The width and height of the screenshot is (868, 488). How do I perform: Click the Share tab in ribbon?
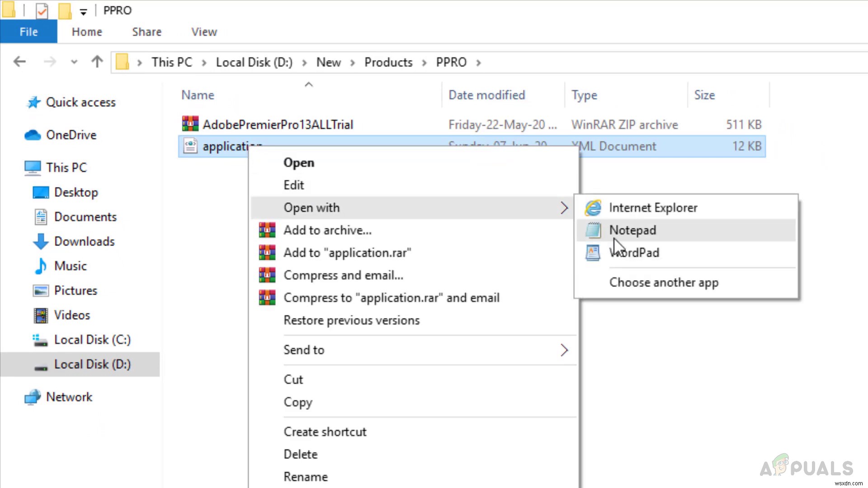pos(146,32)
